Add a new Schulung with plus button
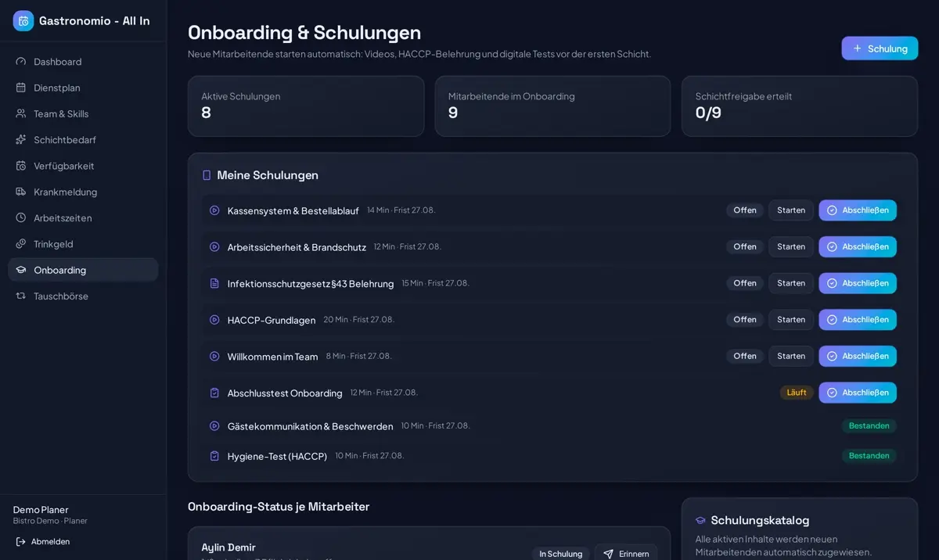The height and width of the screenshot is (560, 939). click(x=880, y=48)
